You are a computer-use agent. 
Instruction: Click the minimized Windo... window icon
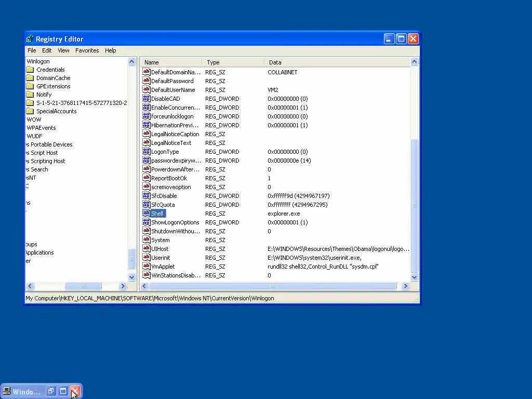coord(6,391)
